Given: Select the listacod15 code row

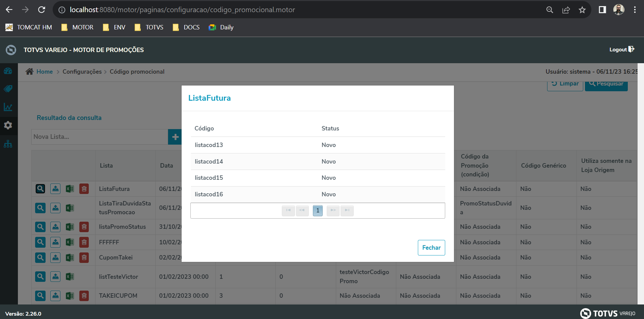Looking at the screenshot, I should pos(318,178).
